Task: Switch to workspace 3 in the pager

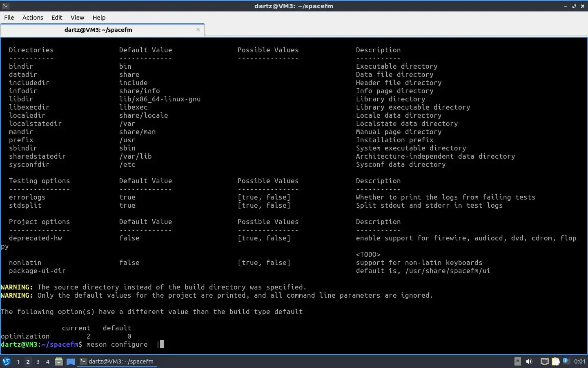Action: (38, 361)
